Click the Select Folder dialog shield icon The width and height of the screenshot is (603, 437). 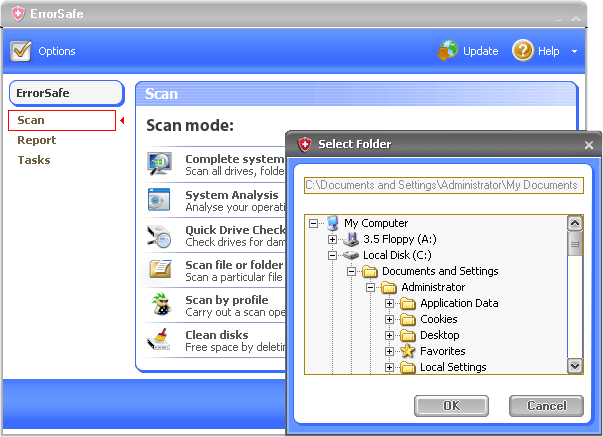point(305,144)
